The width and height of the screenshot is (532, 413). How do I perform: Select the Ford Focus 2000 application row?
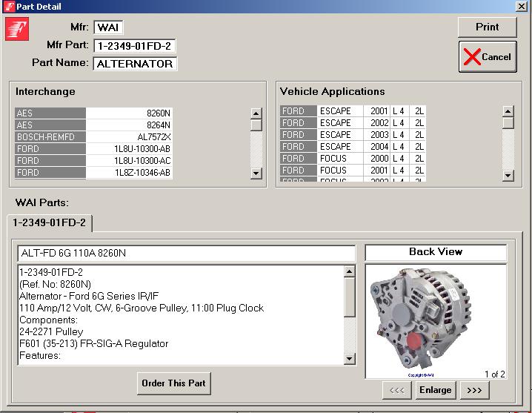click(353, 159)
